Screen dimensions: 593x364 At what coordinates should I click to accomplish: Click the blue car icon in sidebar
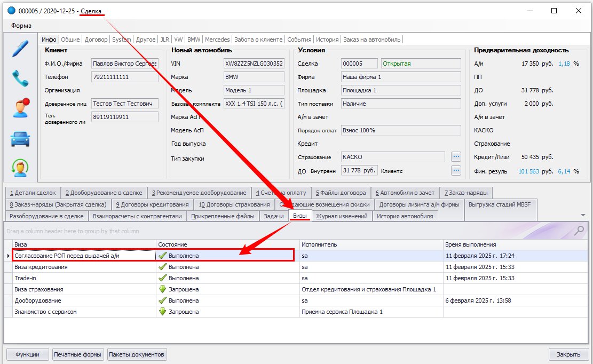click(20, 139)
